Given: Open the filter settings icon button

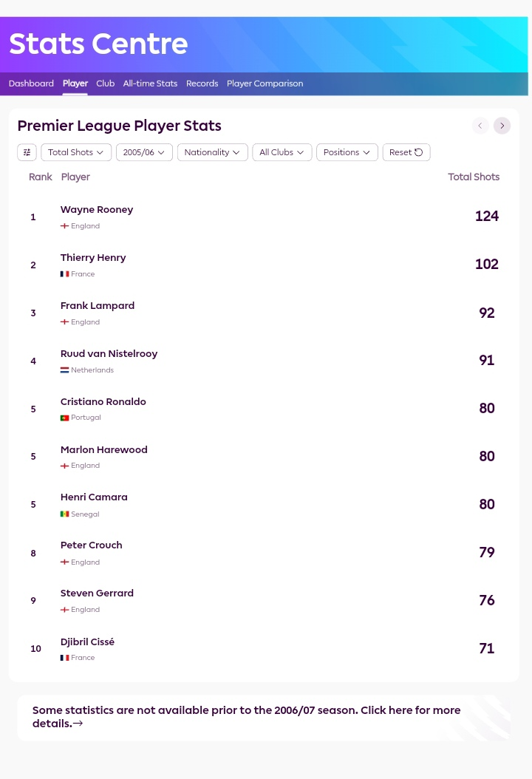Looking at the screenshot, I should (27, 152).
